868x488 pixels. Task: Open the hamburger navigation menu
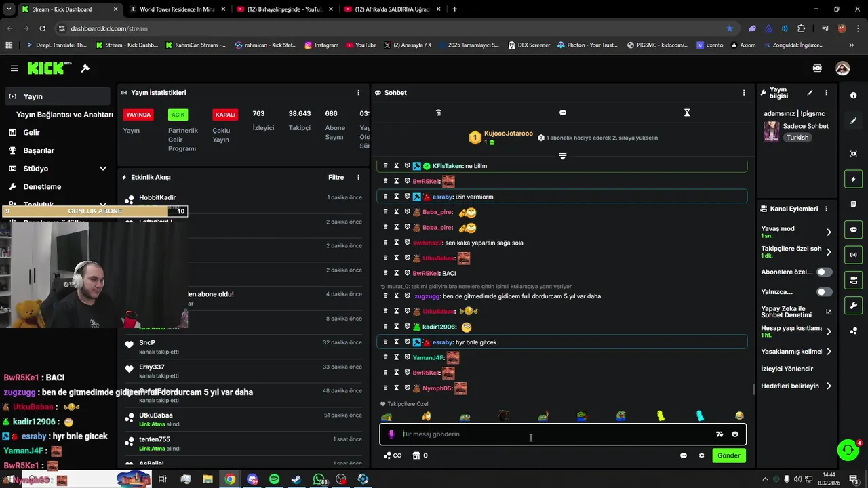(x=14, y=68)
